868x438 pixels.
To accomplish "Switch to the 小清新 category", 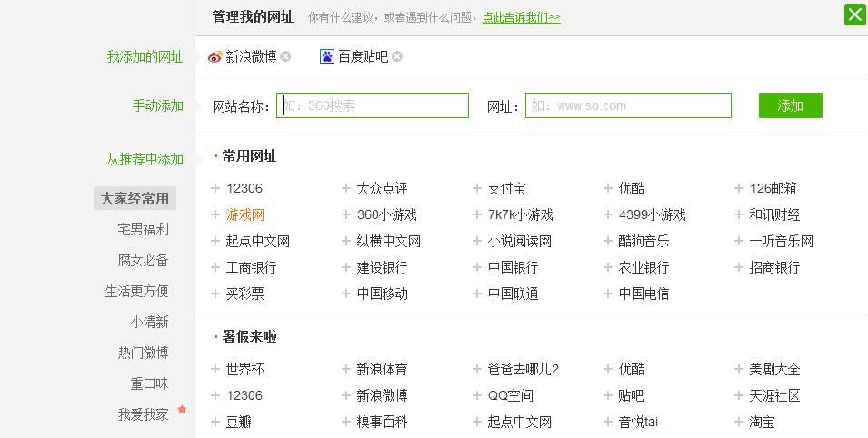I will pos(149,322).
